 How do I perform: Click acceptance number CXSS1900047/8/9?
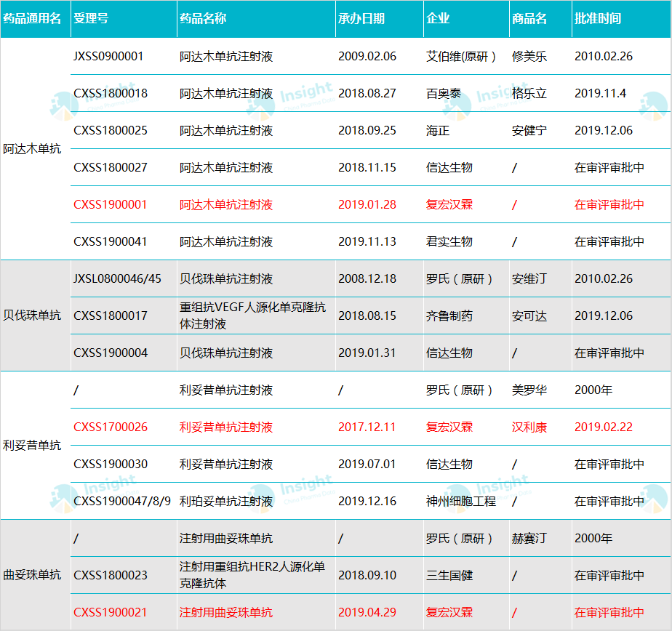point(122,501)
